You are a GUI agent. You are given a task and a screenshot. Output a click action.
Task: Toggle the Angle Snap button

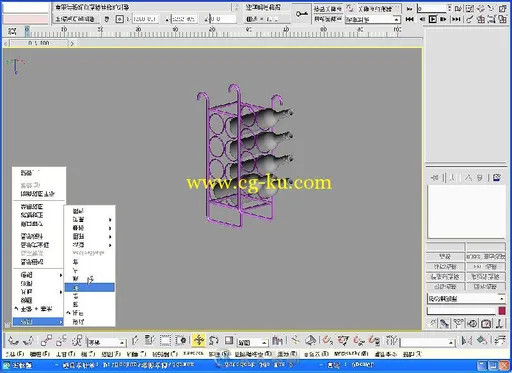click(x=343, y=341)
